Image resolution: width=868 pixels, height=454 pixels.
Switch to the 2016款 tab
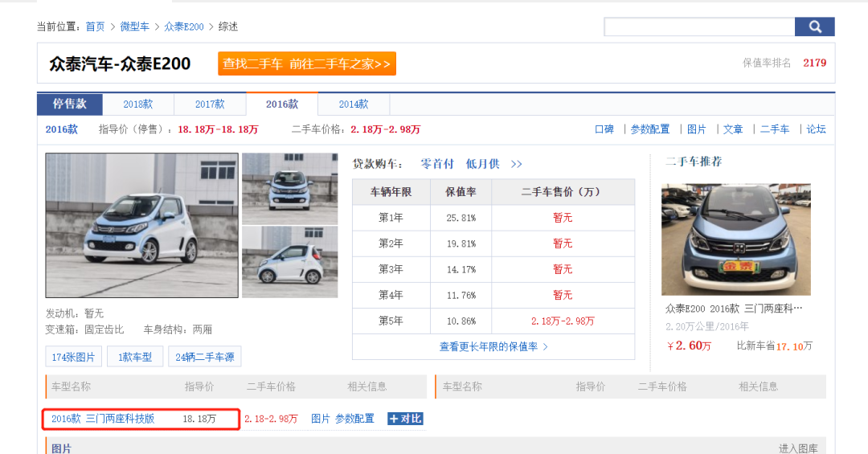coord(282,104)
